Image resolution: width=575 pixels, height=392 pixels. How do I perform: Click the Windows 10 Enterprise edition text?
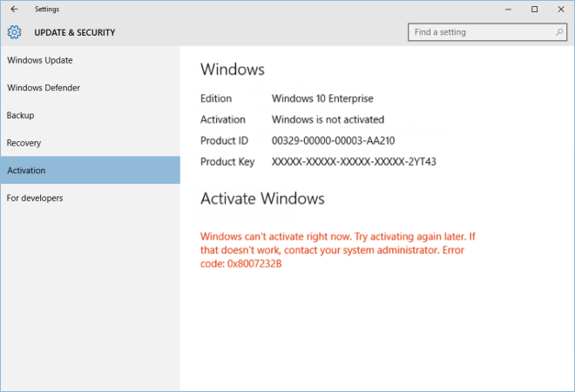click(322, 98)
